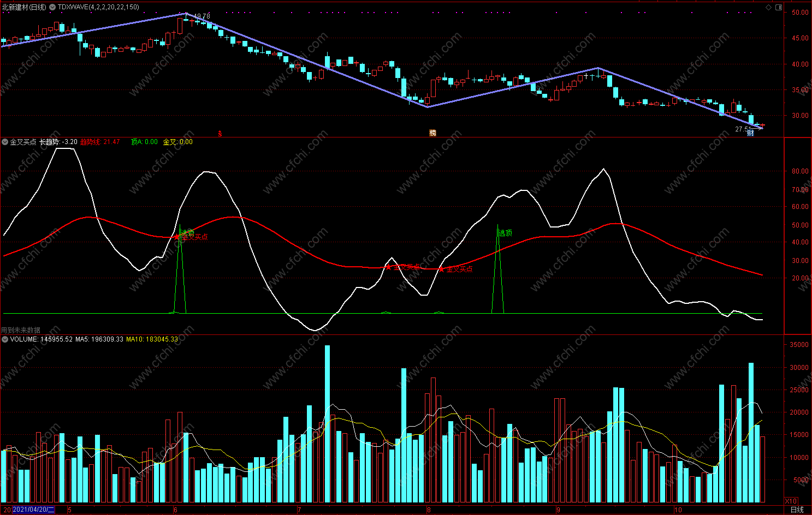812x515 pixels.
Task: Click the 顶A: 0.00 value
Action: coord(144,142)
